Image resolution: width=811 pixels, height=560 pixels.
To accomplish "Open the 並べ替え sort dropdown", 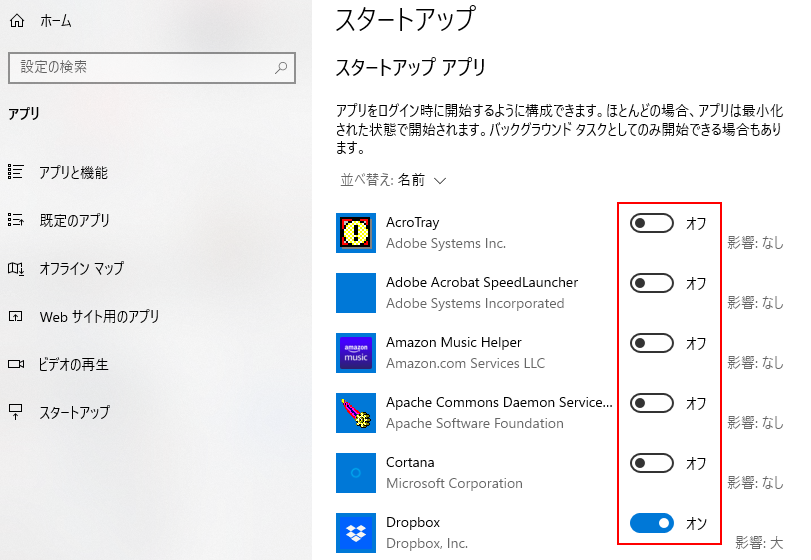I will [393, 180].
